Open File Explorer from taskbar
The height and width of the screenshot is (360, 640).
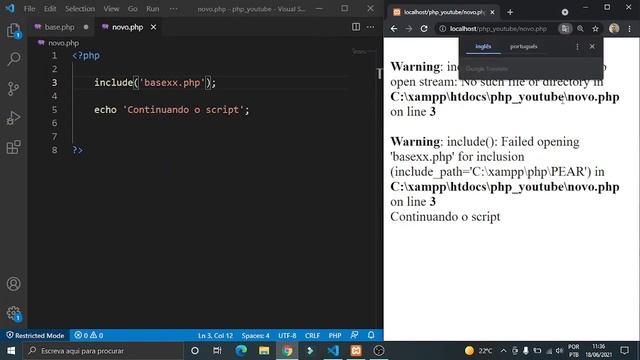point(264,351)
